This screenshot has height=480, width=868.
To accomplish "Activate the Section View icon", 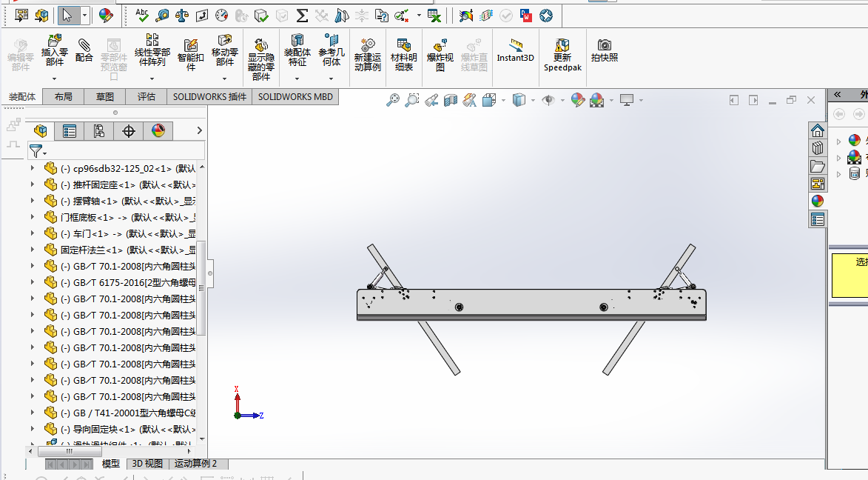I will 451,100.
